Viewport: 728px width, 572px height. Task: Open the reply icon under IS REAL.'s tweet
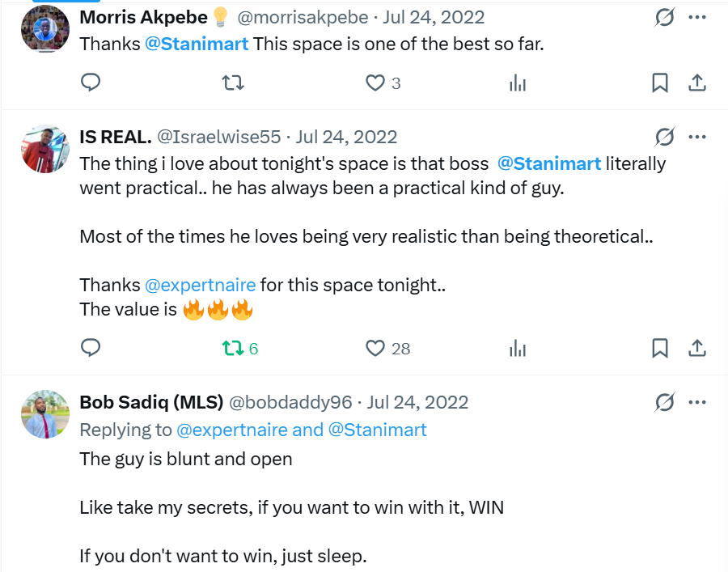pyautogui.click(x=91, y=348)
